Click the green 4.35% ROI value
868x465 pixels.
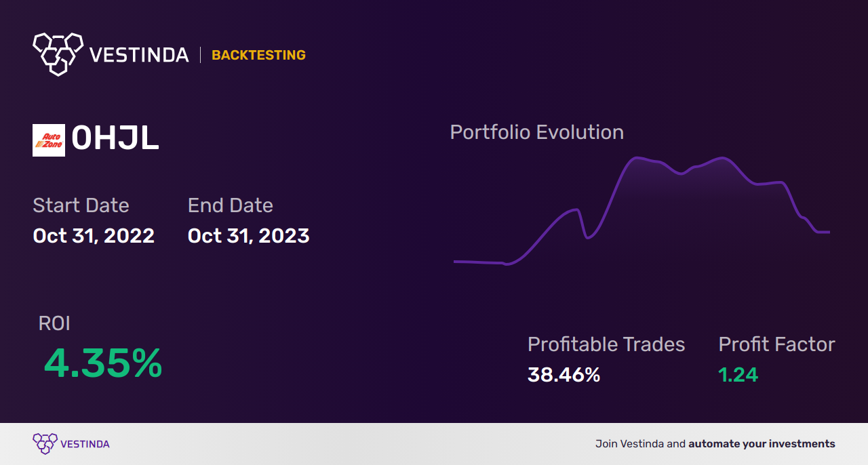pos(103,363)
